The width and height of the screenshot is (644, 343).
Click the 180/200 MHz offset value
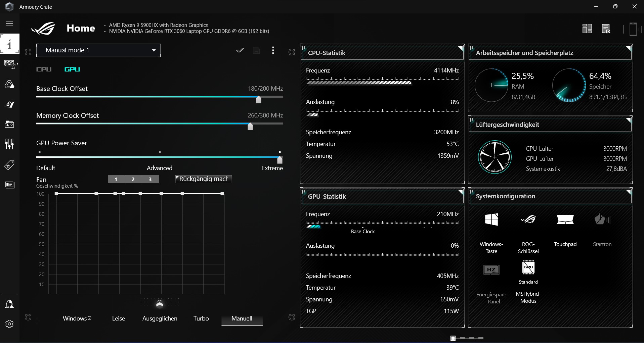tap(265, 89)
